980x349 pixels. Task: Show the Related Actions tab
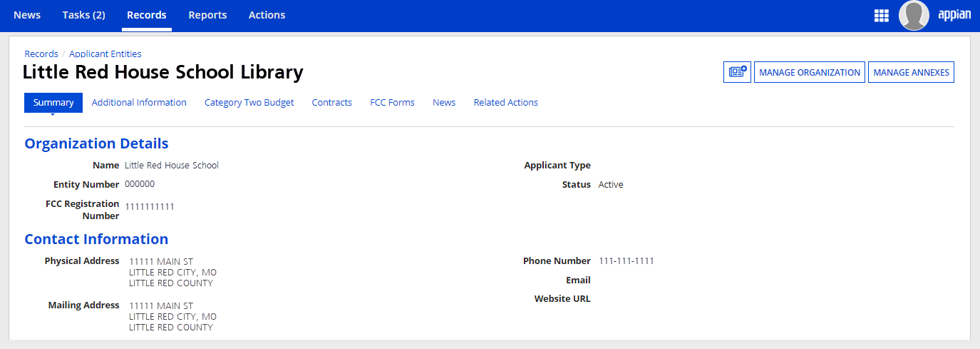(505, 103)
